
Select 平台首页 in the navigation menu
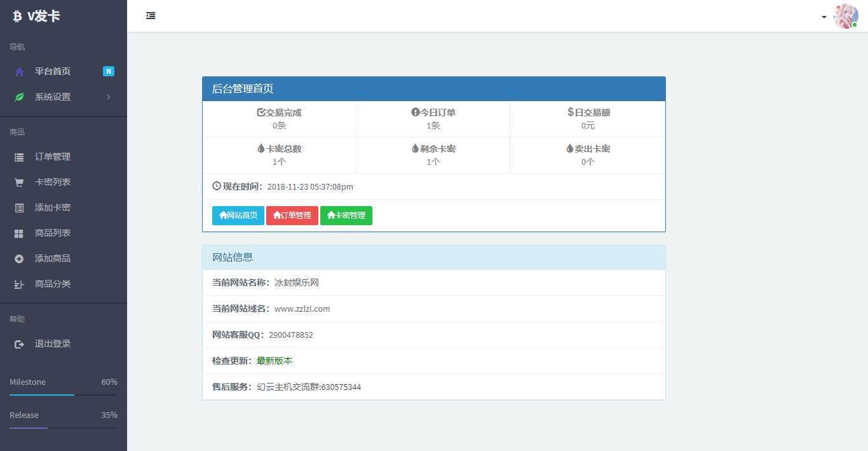pyautogui.click(x=53, y=71)
